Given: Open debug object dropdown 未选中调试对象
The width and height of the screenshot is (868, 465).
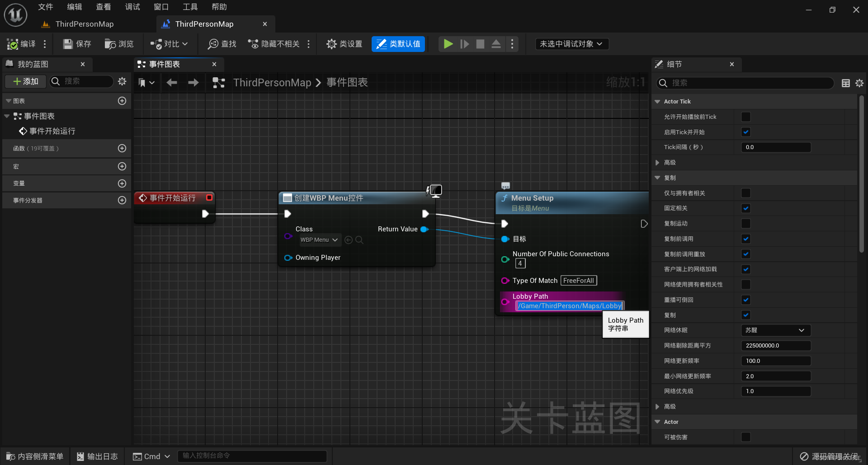Looking at the screenshot, I should [x=571, y=44].
